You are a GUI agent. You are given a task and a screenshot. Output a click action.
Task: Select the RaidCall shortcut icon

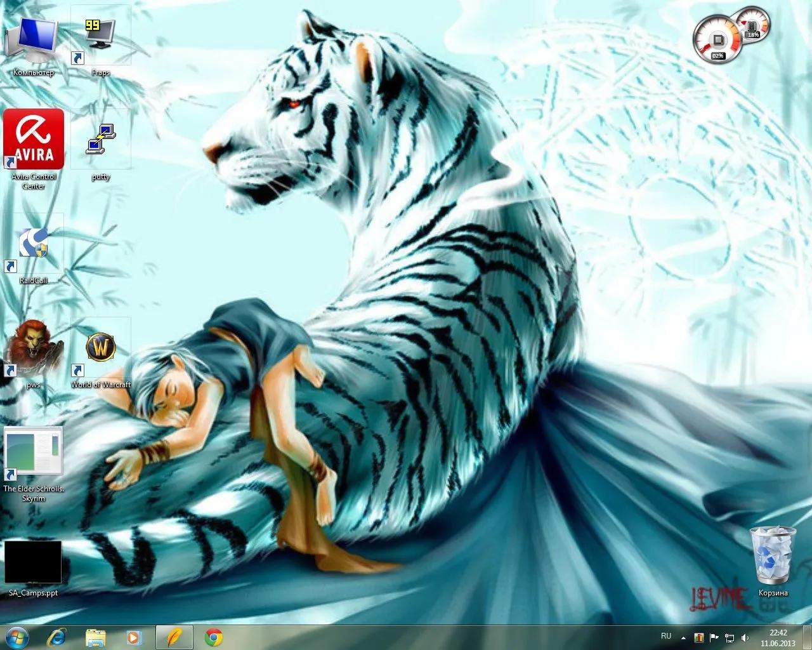click(x=34, y=244)
